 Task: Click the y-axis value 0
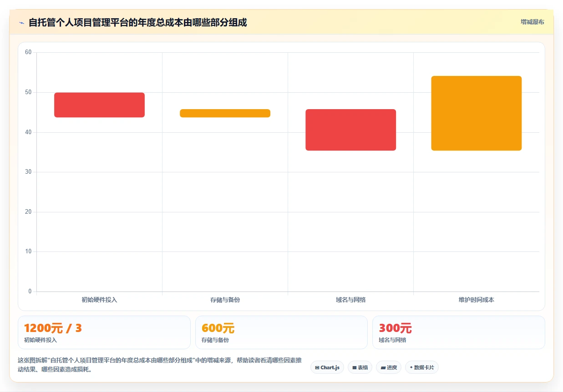tap(30, 291)
